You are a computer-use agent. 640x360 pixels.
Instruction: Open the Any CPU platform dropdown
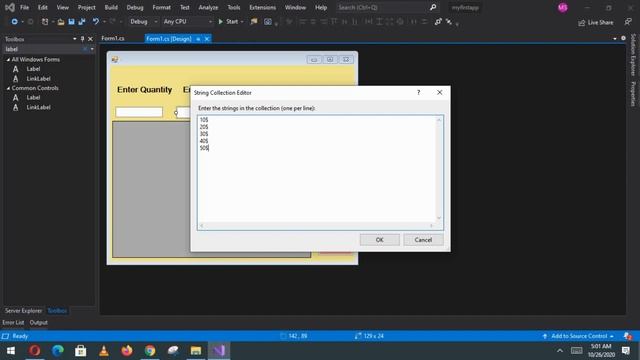(210, 22)
